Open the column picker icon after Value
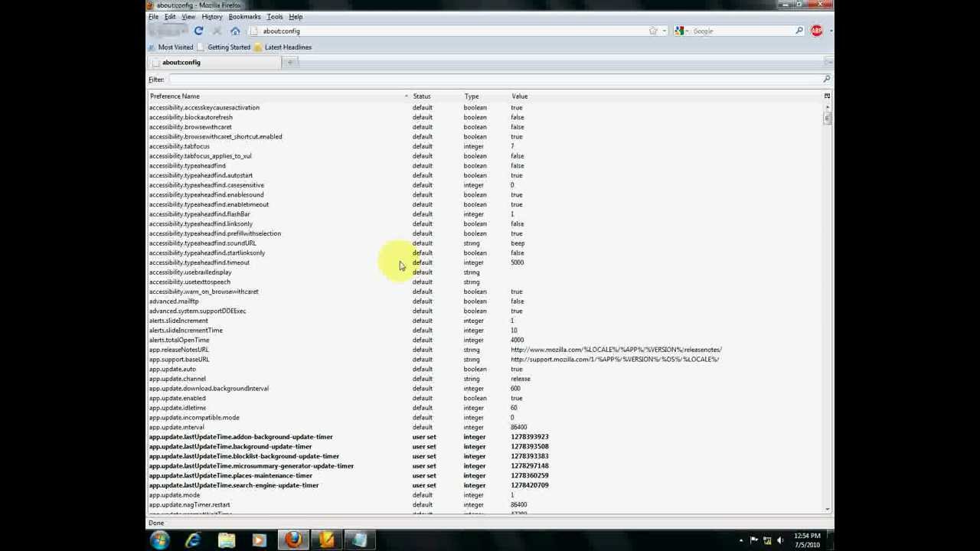The image size is (980, 551). click(827, 96)
